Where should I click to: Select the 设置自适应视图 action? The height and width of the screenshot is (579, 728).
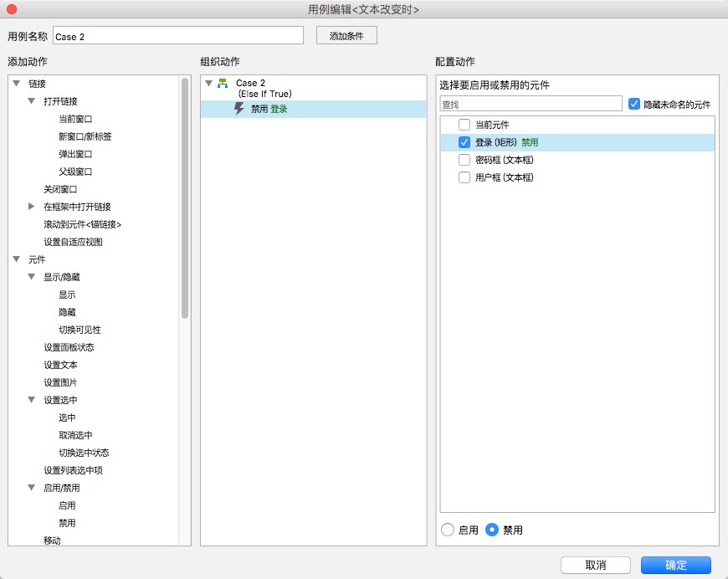(x=73, y=242)
